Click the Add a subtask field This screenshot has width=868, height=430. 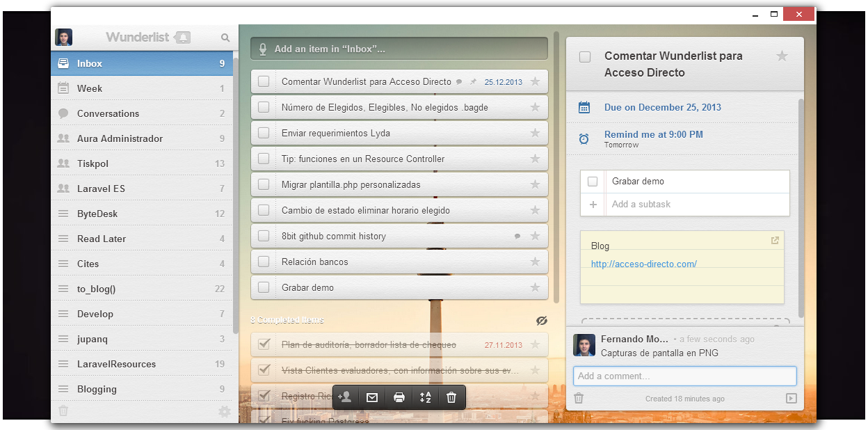click(x=698, y=205)
